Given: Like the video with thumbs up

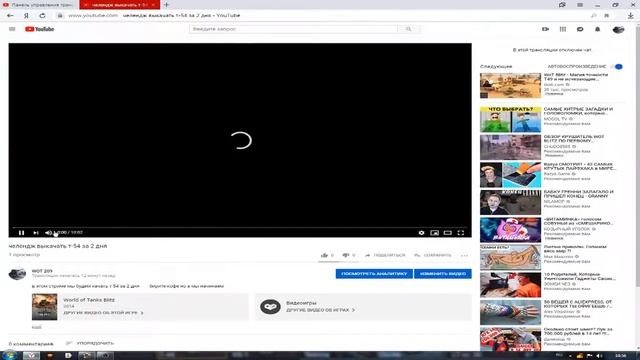Looking at the screenshot, I should 324,255.
